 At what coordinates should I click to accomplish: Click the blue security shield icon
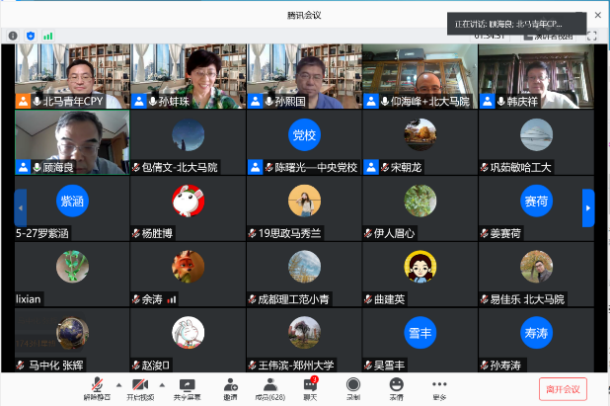coord(30,35)
